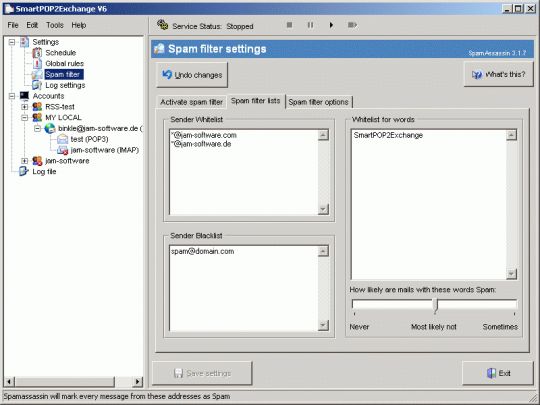Open the File menu
540x405 pixels.
(13, 25)
